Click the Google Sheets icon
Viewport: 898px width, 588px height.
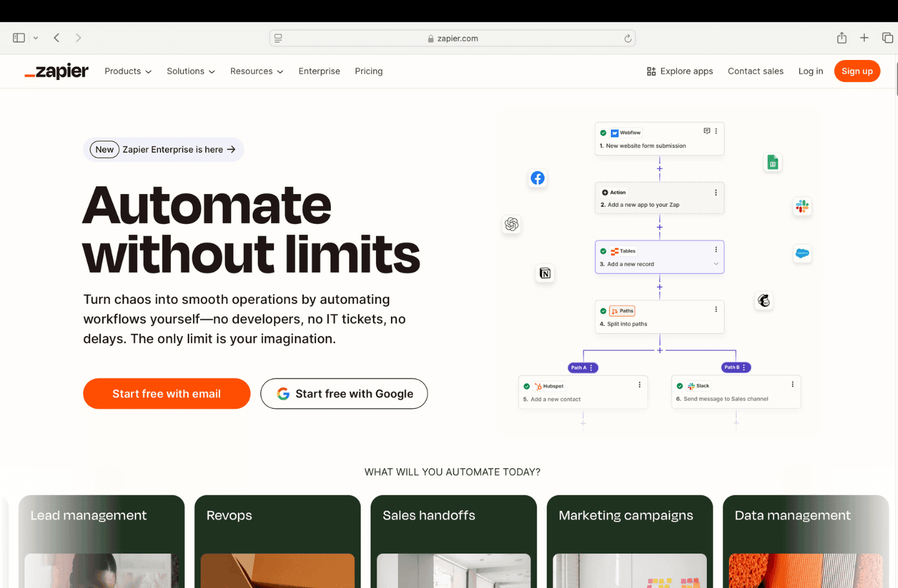772,162
